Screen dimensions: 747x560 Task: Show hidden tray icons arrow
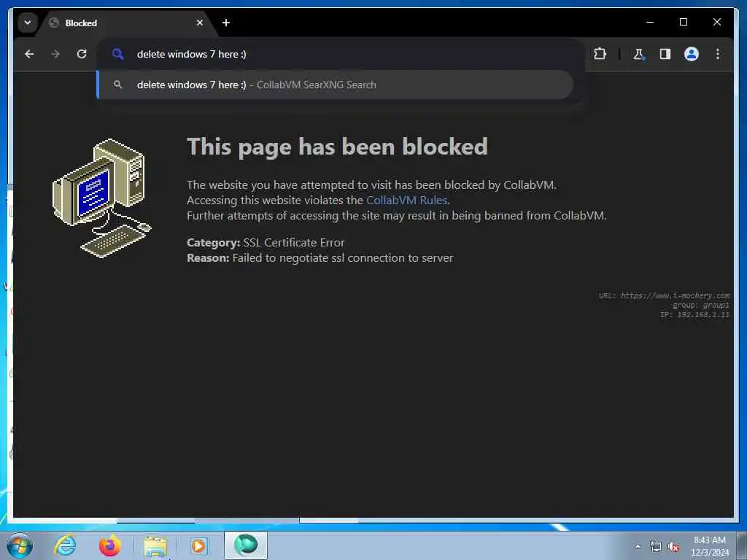point(638,547)
